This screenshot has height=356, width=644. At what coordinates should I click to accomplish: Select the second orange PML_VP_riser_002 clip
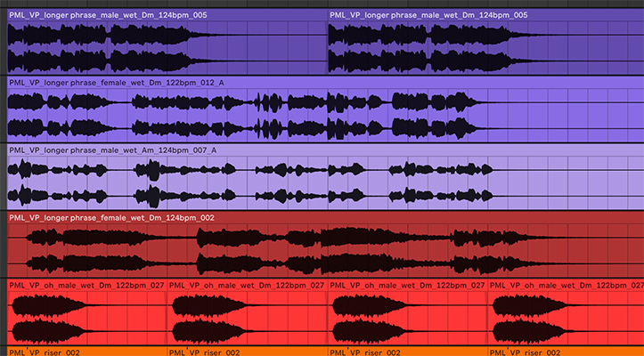[x=247, y=352]
